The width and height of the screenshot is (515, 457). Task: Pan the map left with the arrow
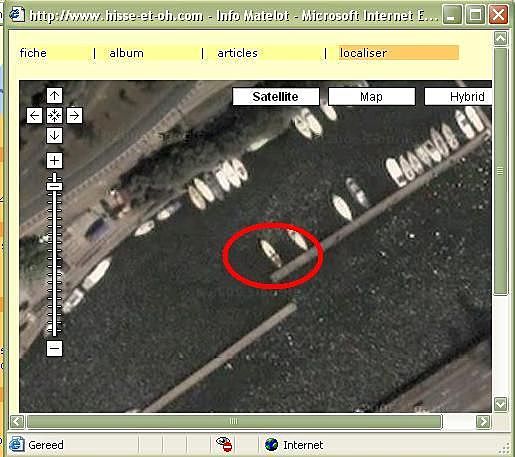(34, 116)
